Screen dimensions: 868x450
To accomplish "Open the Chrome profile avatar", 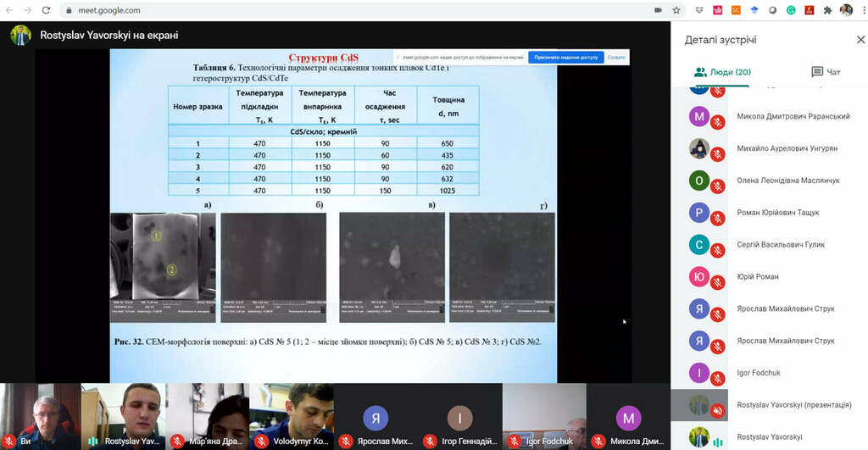I will [x=846, y=10].
